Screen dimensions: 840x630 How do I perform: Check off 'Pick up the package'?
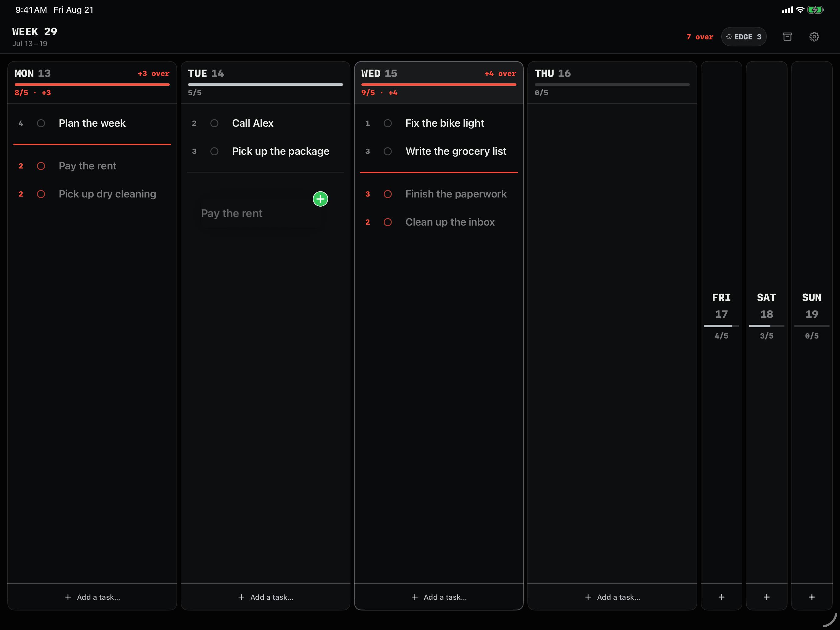[214, 151]
